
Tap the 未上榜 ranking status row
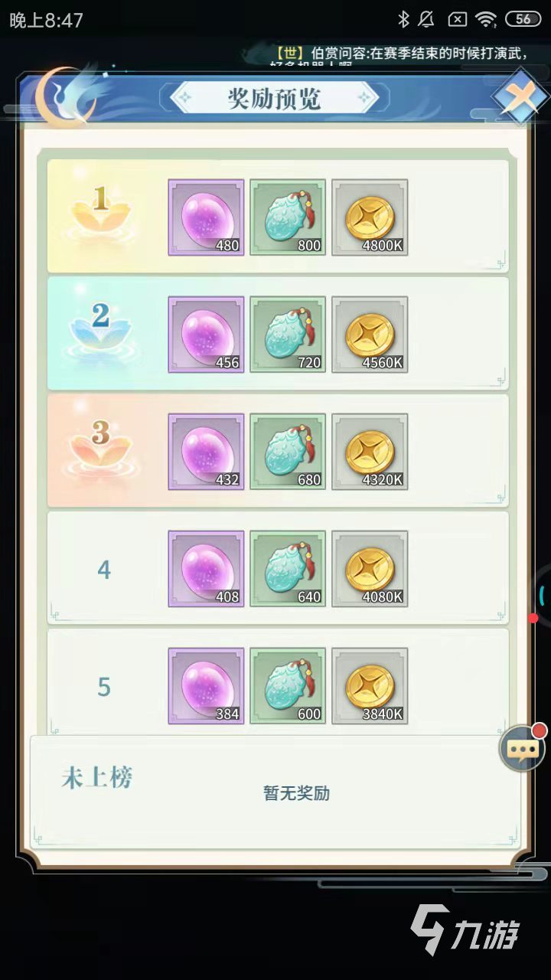tap(275, 791)
